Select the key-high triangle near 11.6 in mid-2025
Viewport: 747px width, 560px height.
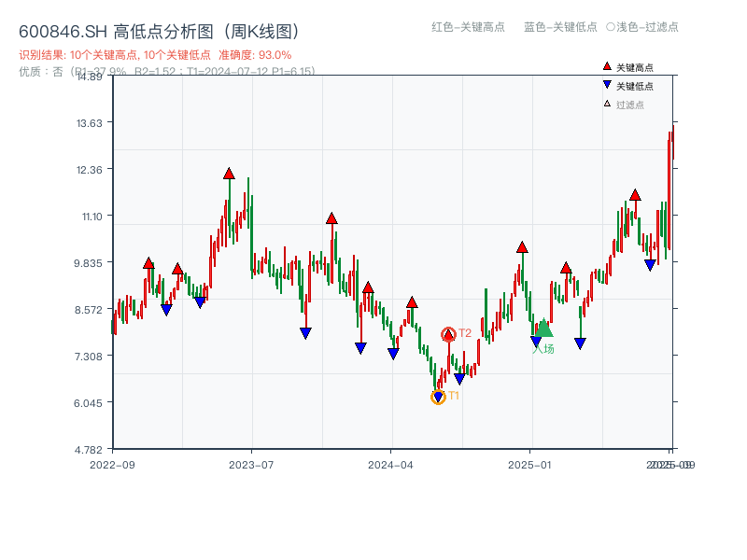pyautogui.click(x=635, y=195)
